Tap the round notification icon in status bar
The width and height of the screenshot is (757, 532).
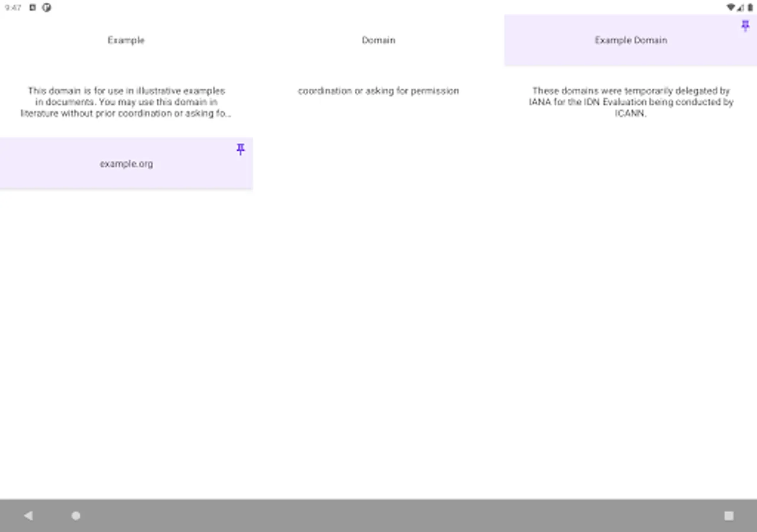[46, 8]
